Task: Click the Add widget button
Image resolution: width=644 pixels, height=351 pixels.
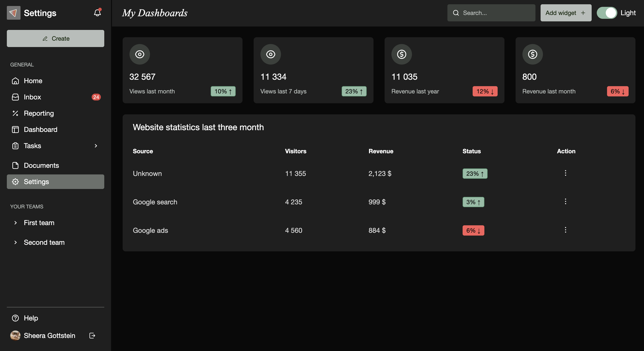Action: (566, 13)
